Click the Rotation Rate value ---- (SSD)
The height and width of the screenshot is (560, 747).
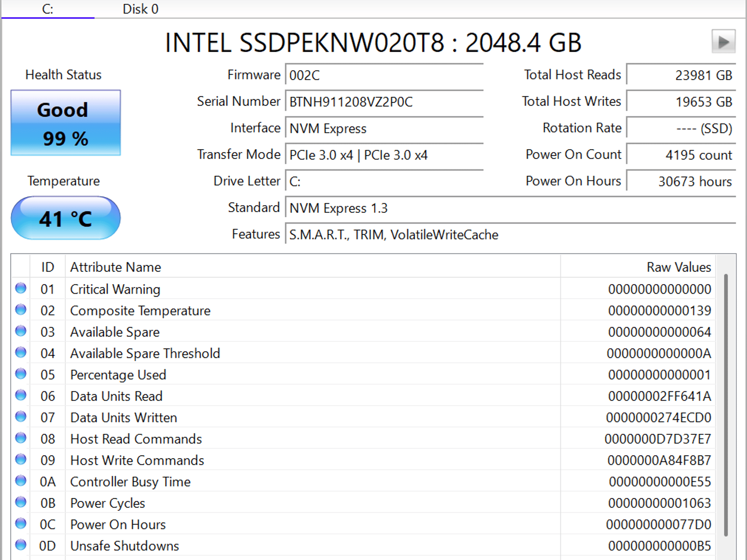point(681,128)
